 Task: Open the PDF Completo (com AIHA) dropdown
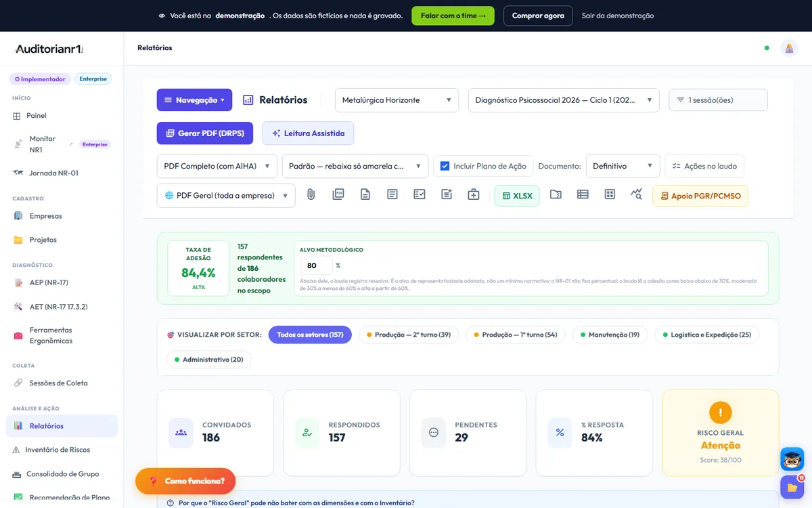tap(217, 166)
